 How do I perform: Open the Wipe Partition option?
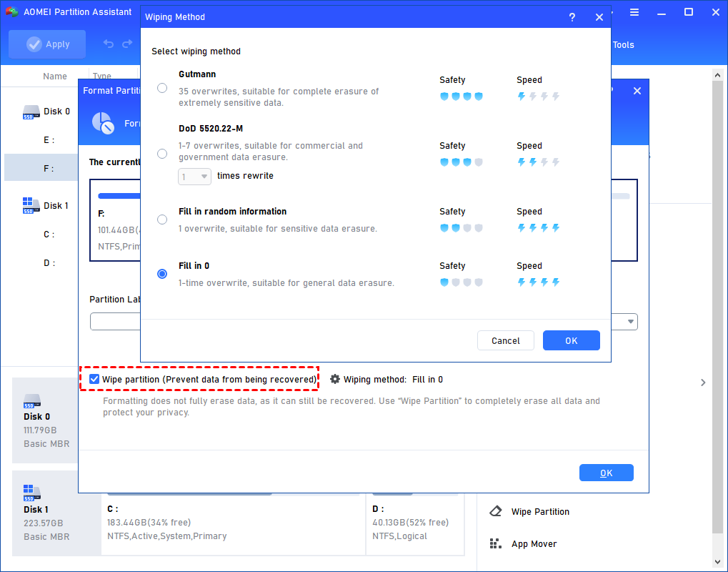[x=540, y=511]
